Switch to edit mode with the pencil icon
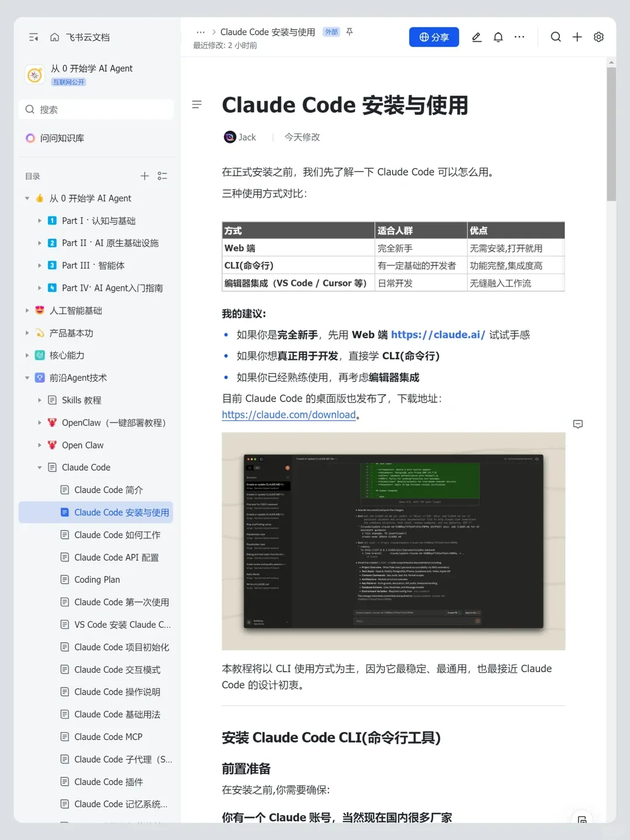 coord(477,37)
